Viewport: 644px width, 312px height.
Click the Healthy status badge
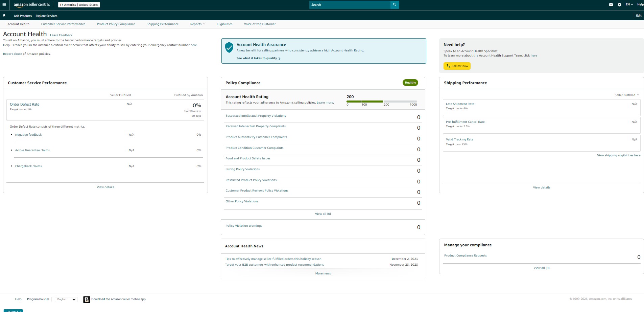(410, 83)
